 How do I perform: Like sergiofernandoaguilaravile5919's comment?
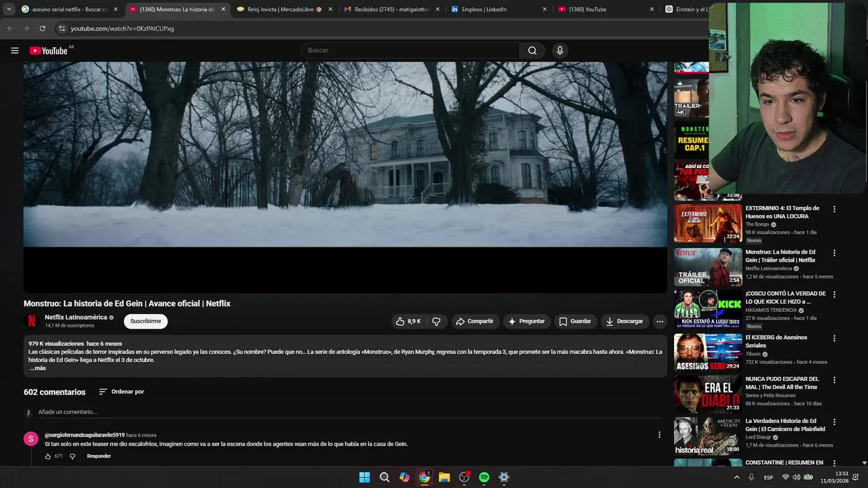pyautogui.click(x=48, y=456)
